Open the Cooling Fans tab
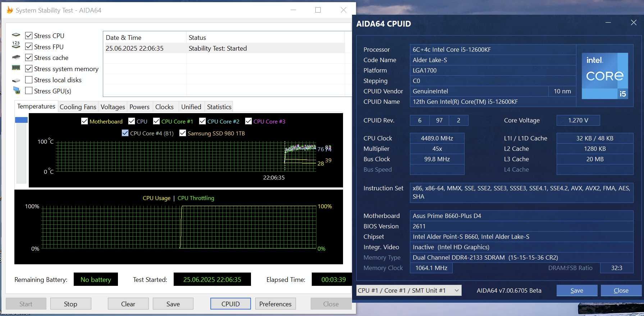This screenshot has width=644, height=316. pyautogui.click(x=78, y=107)
